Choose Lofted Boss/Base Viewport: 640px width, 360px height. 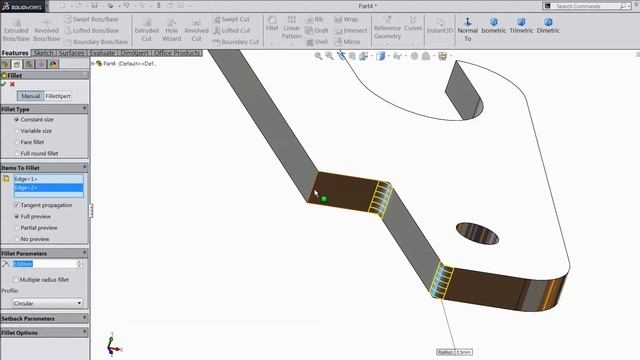tap(91, 30)
